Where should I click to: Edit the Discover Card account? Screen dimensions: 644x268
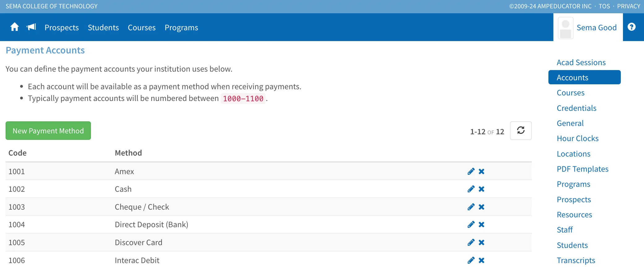coord(471,242)
